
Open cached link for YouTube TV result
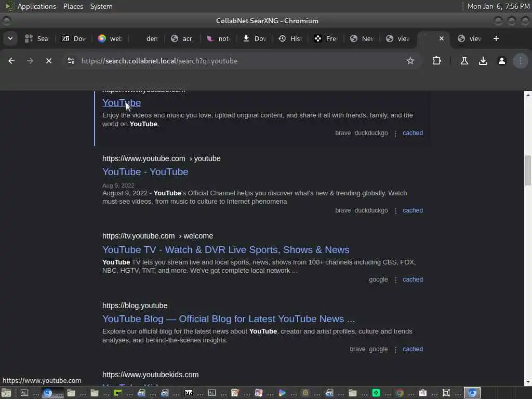(413, 280)
